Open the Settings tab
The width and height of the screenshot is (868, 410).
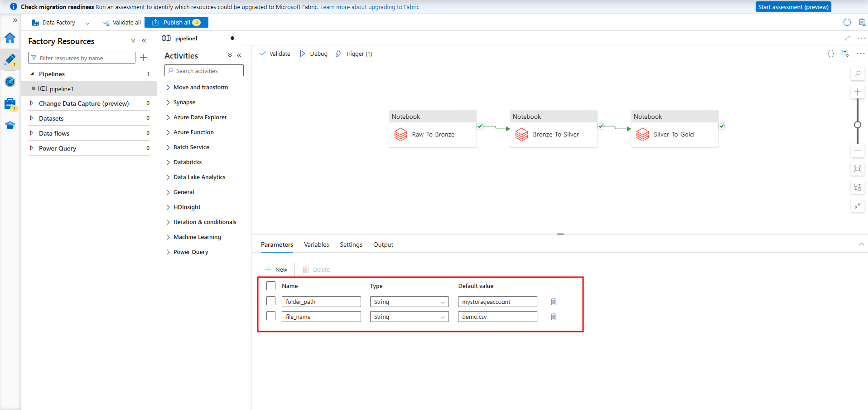pyautogui.click(x=351, y=244)
